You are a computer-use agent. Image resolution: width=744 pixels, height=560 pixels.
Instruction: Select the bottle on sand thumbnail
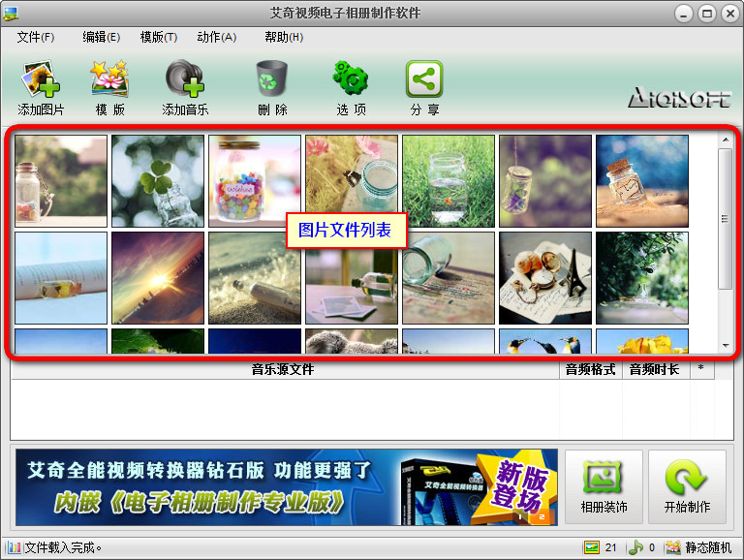tap(255, 278)
